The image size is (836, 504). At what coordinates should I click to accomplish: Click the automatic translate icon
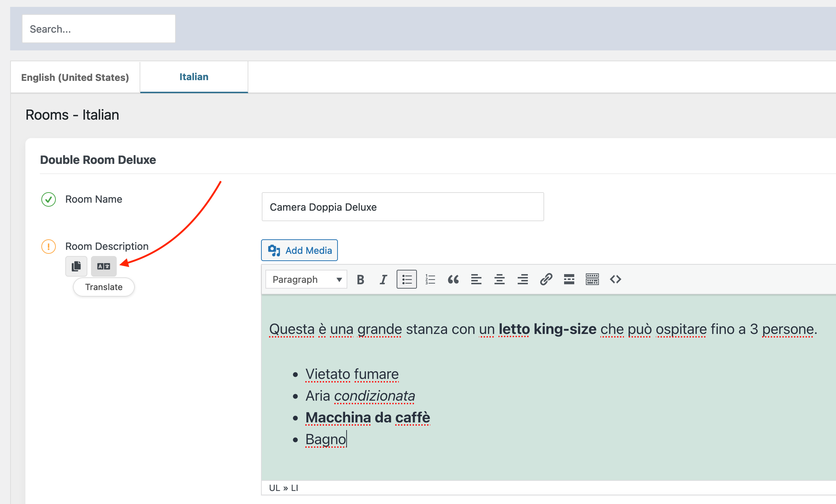(x=104, y=266)
